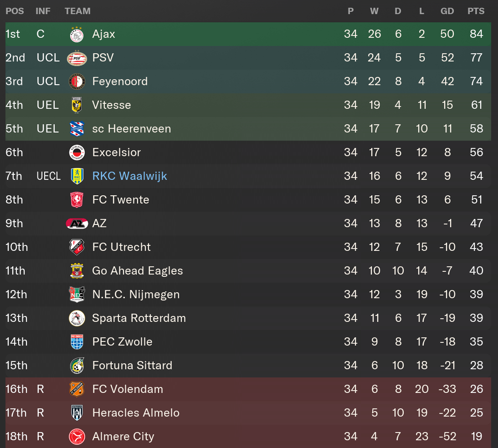Click the POS column header
This screenshot has width=498, height=448.
click(15, 11)
